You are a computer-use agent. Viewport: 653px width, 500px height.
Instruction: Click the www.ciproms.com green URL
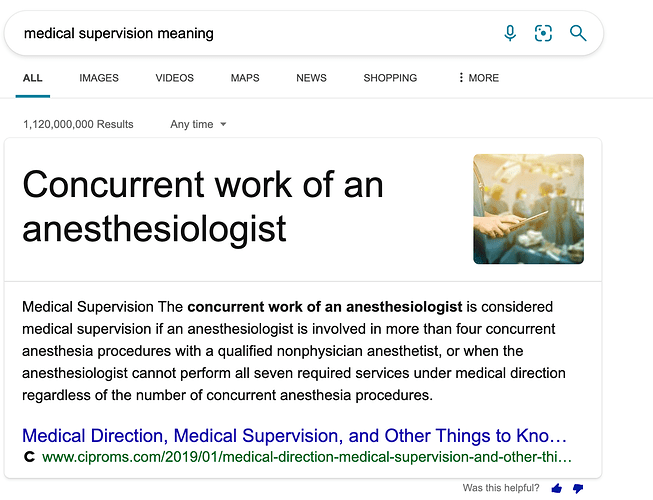307,457
